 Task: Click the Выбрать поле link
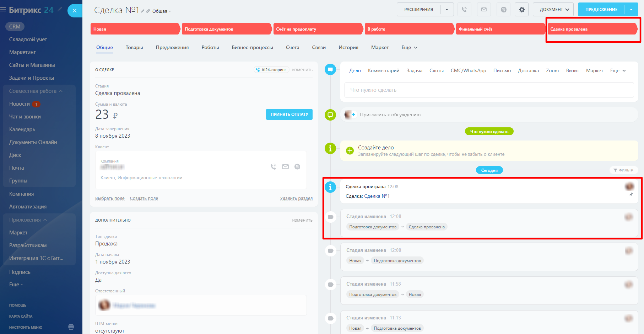pyautogui.click(x=110, y=198)
